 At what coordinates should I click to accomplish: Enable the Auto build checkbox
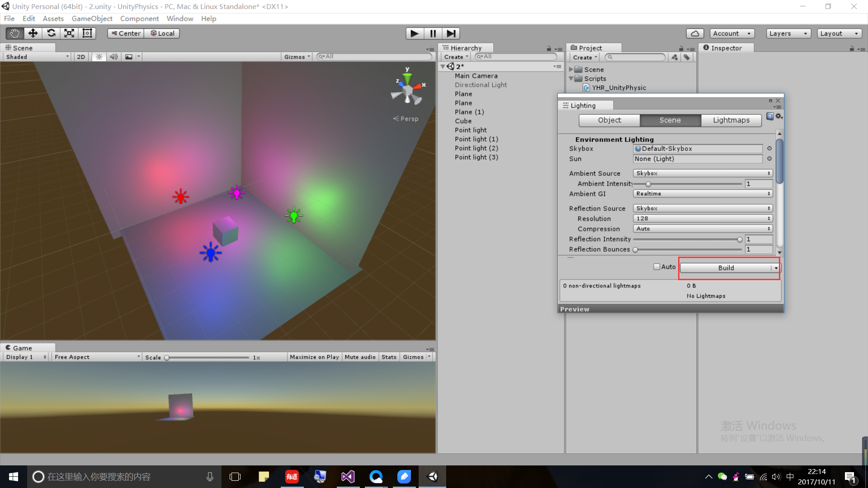pos(656,267)
